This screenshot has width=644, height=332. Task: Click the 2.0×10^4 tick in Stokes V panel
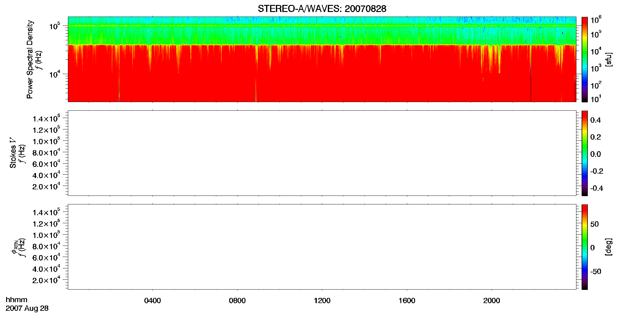click(x=46, y=186)
